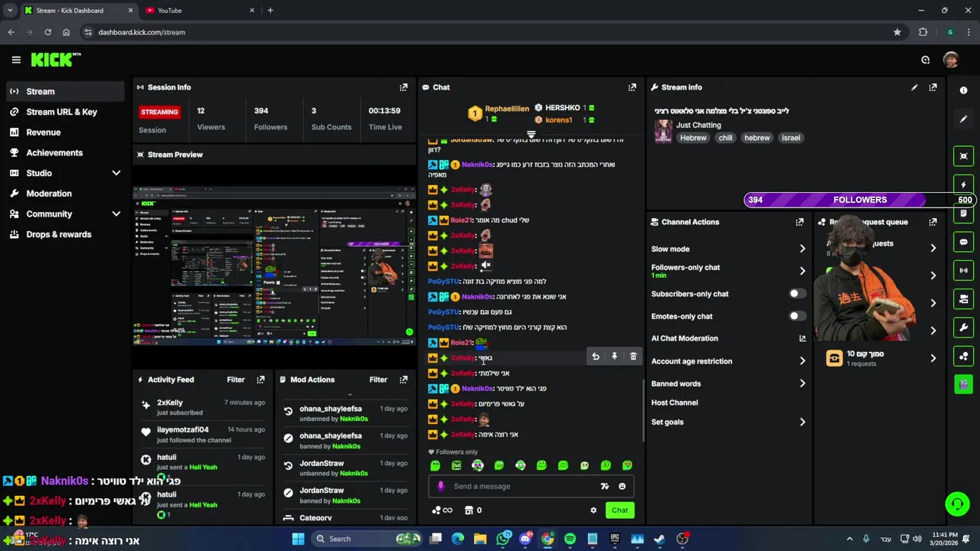Open Set goals options chevron

802,422
